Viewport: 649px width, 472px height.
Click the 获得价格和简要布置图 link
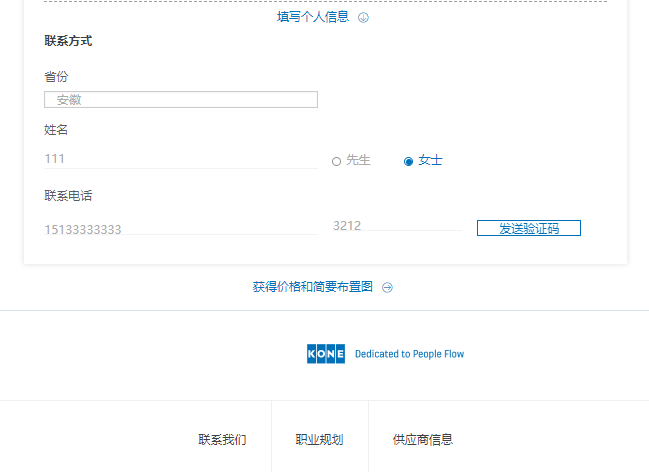click(313, 287)
